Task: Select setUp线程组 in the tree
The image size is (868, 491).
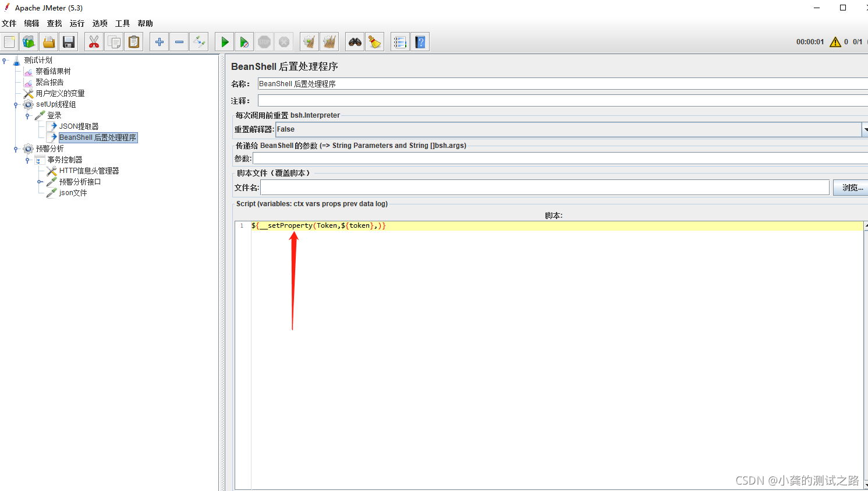Action: pos(56,104)
